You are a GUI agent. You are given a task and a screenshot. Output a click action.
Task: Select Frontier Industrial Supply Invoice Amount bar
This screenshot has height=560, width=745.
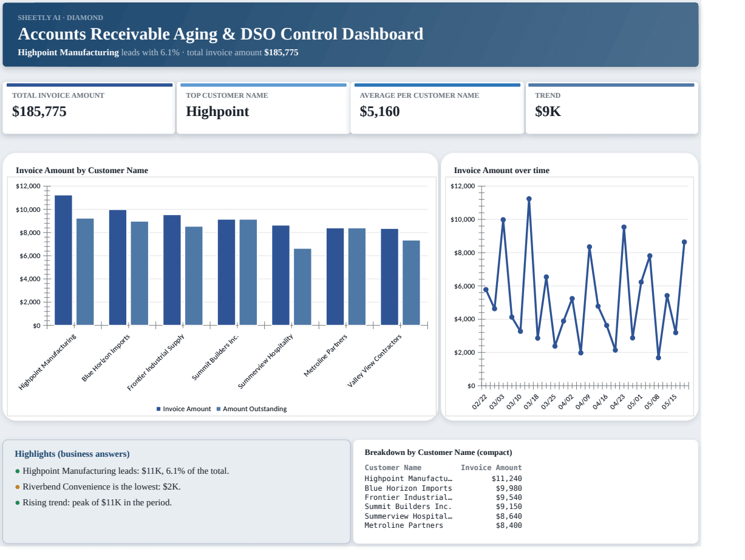coord(172,270)
